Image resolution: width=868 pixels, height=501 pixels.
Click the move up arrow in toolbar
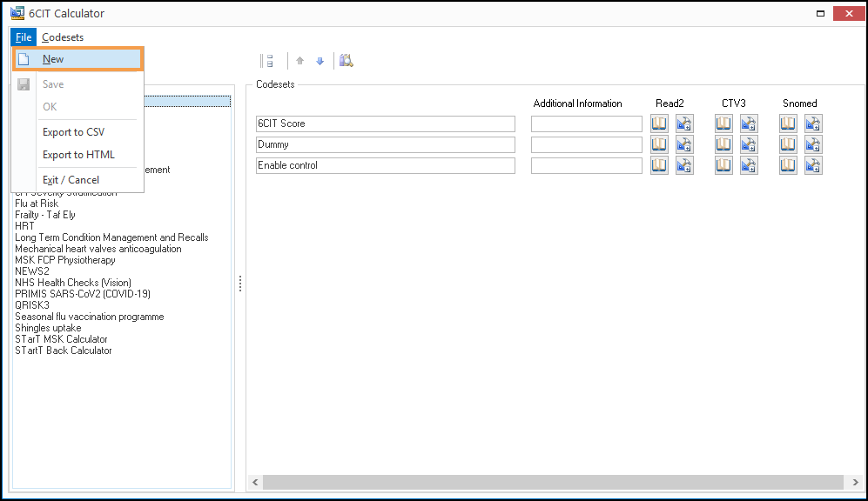[300, 61]
